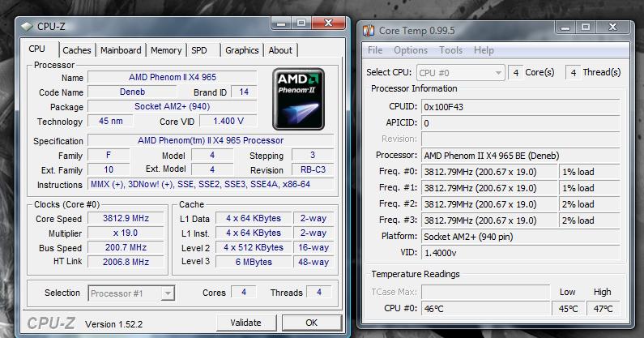
Task: Open the Mainboard tab in CPU-Z
Action: 121,50
